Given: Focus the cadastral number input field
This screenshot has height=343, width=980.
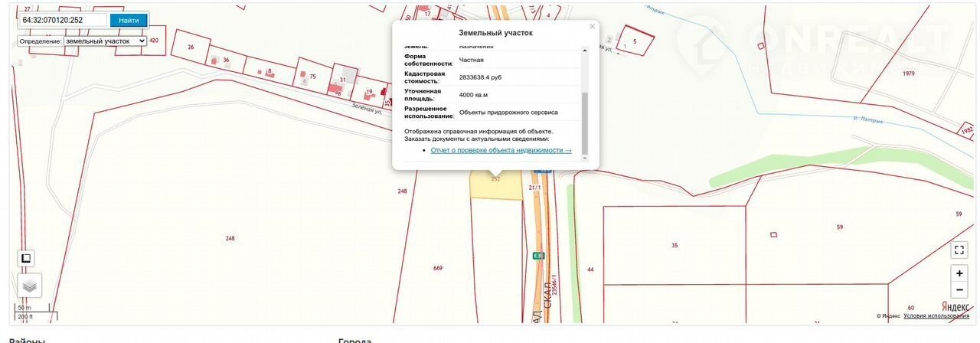Looking at the screenshot, I should (x=64, y=21).
